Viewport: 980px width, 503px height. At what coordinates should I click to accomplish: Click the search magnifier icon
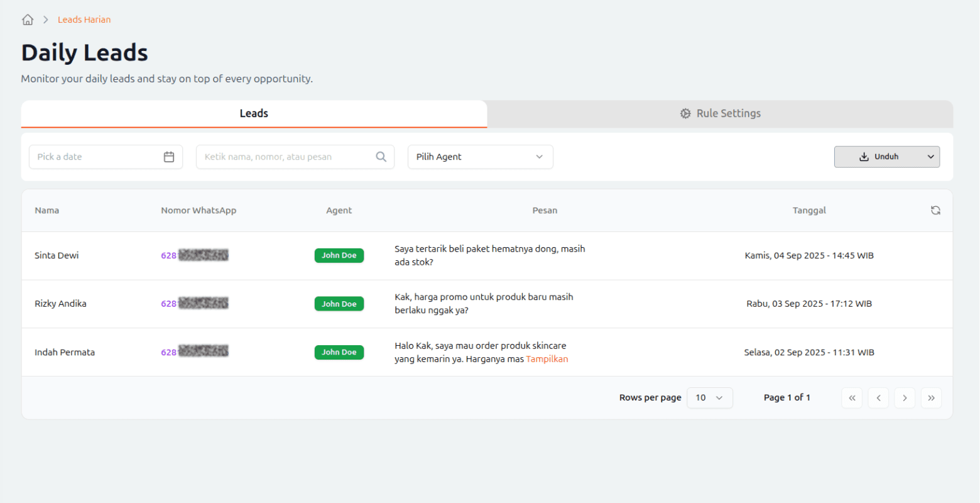[x=381, y=157]
